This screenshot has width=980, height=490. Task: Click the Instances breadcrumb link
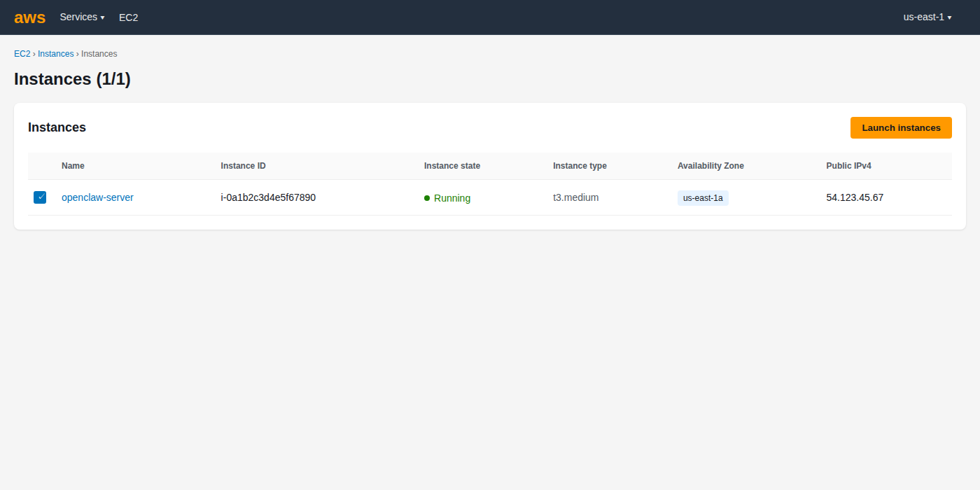(x=55, y=54)
